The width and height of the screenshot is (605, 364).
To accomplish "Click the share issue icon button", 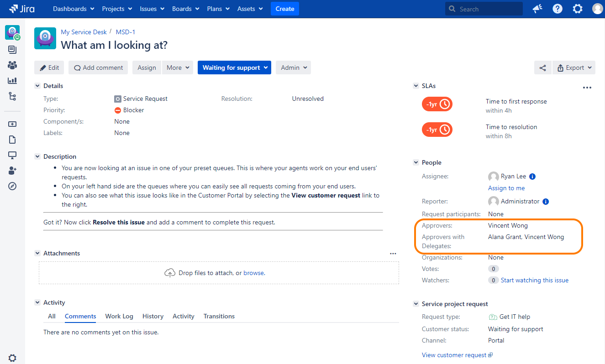I will click(542, 68).
